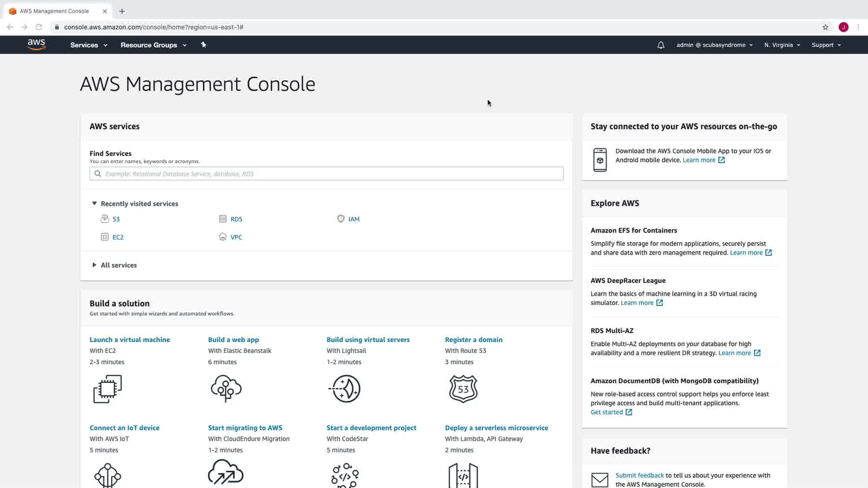Click the EC2 chip icon
The width and height of the screenshot is (868, 488).
(x=105, y=237)
